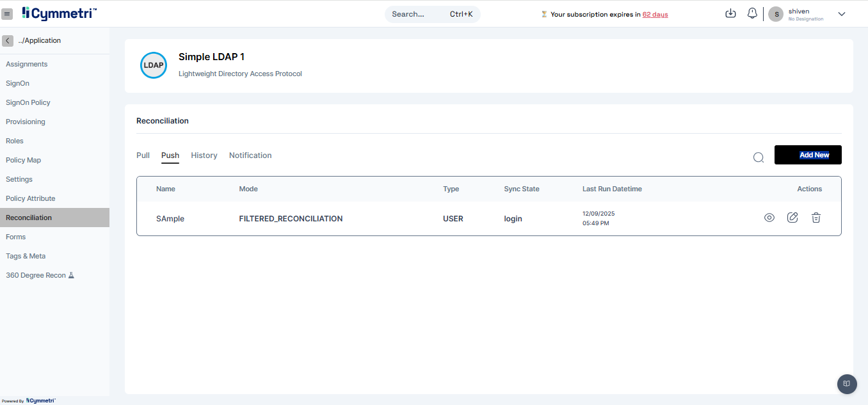Open SignOn Policy sidebar item

(54, 102)
